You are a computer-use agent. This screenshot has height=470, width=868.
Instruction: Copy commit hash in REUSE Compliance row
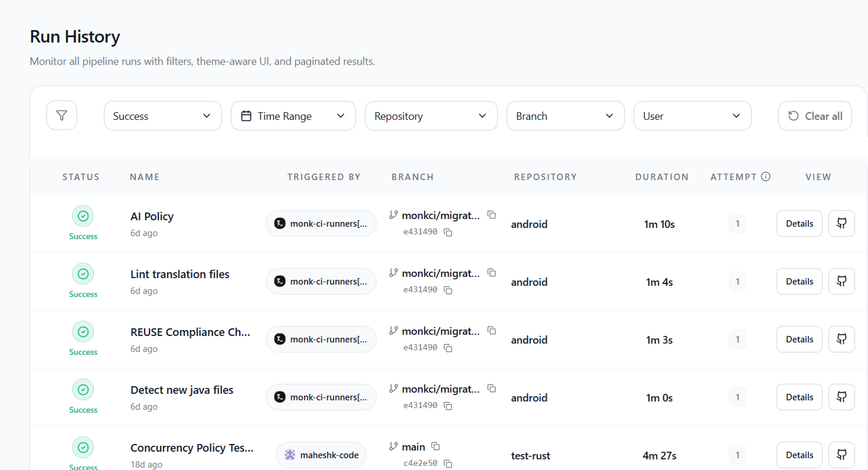448,348
